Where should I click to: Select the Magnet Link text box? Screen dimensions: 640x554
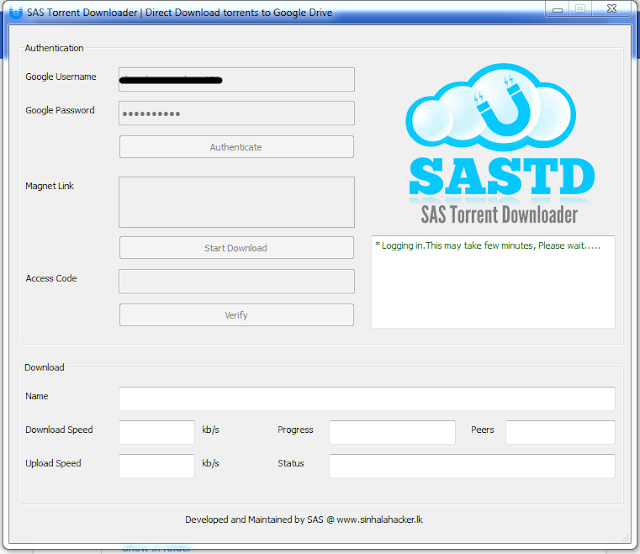(x=236, y=202)
